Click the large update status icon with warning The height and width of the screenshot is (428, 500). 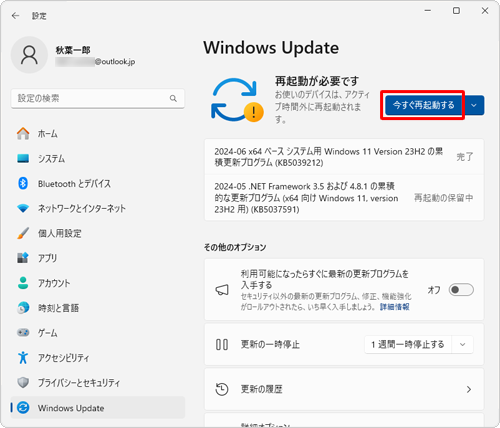click(x=237, y=100)
